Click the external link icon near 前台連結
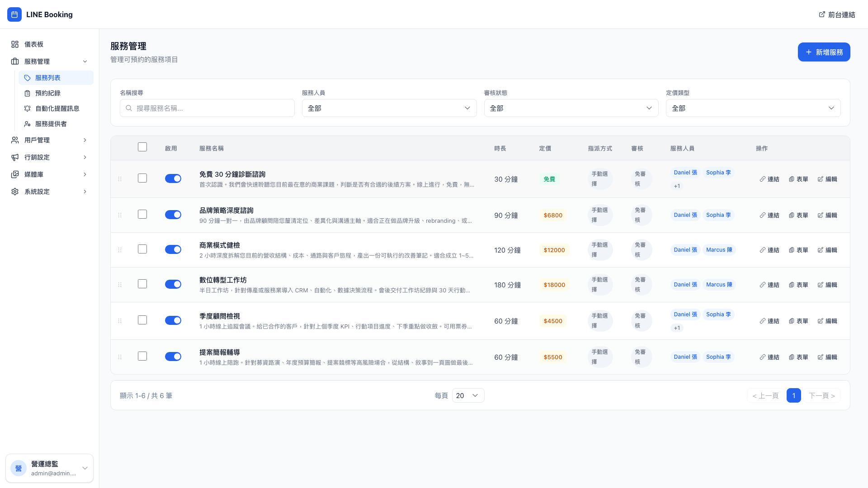This screenshot has width=868, height=488. point(822,14)
